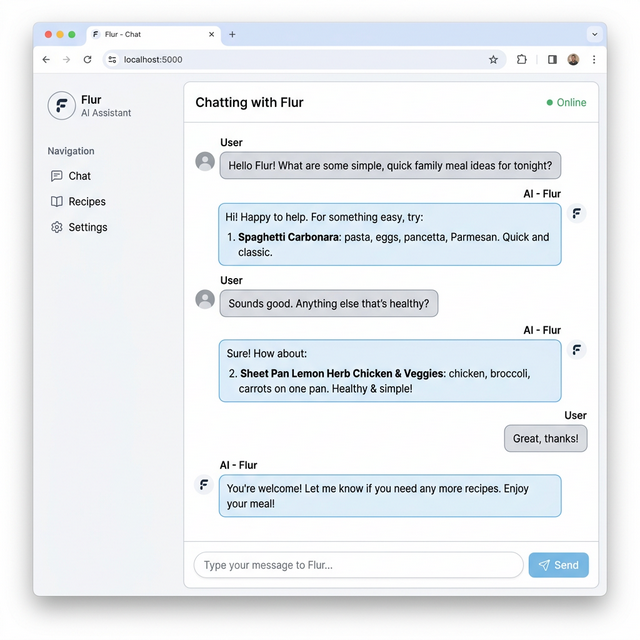Click the Flur logo in the sidebar
This screenshot has height=640, width=640.
pyautogui.click(x=62, y=105)
